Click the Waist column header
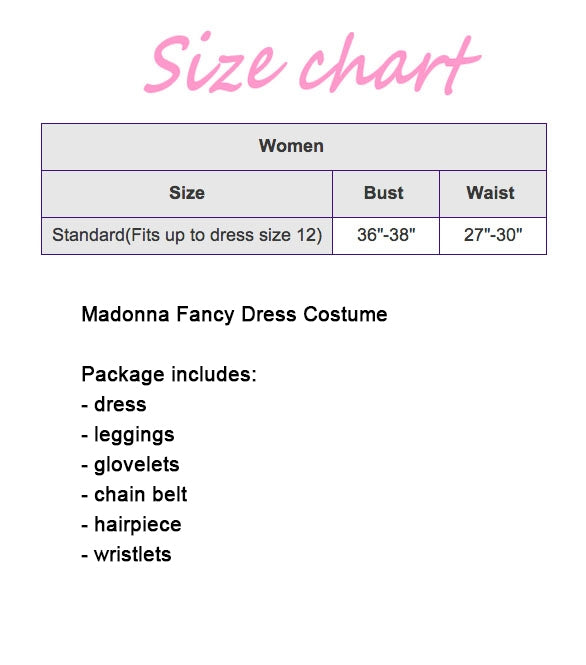 click(x=493, y=194)
